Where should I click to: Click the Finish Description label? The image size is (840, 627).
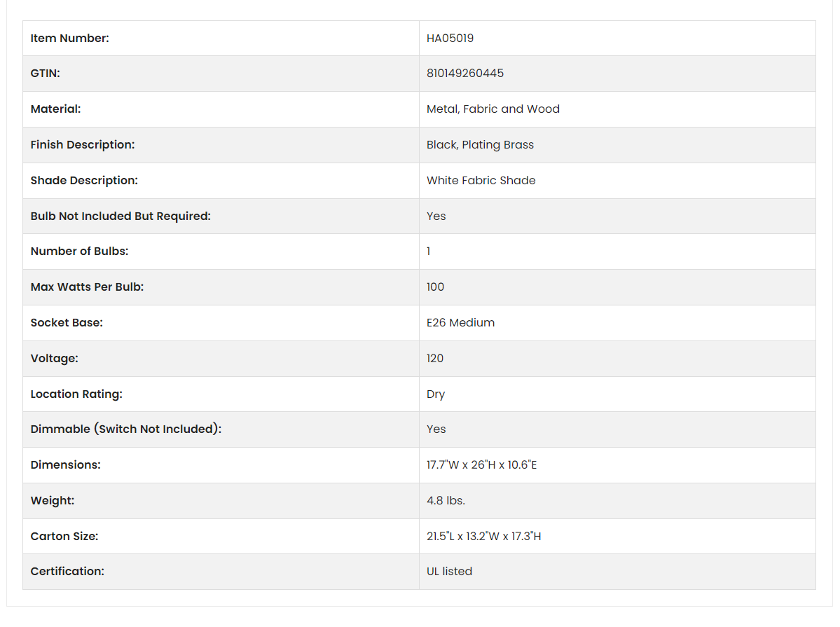pyautogui.click(x=83, y=145)
